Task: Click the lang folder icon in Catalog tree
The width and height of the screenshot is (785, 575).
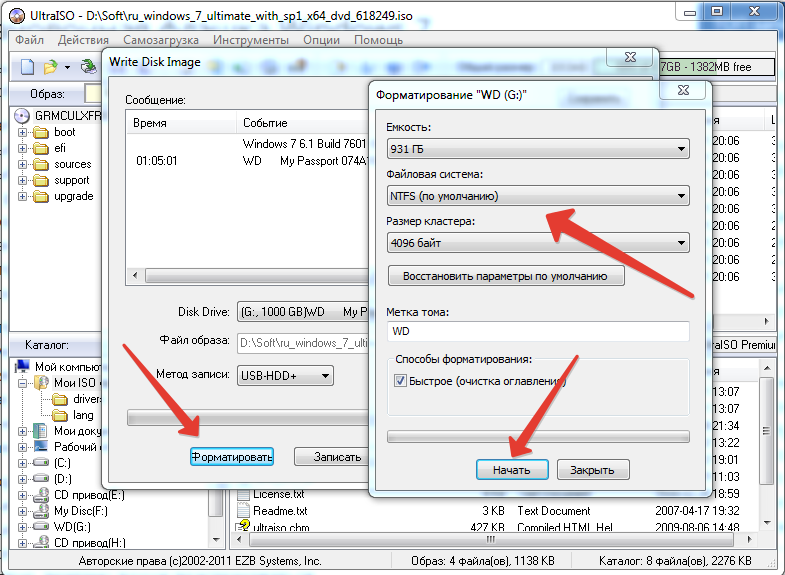Action: pos(60,415)
